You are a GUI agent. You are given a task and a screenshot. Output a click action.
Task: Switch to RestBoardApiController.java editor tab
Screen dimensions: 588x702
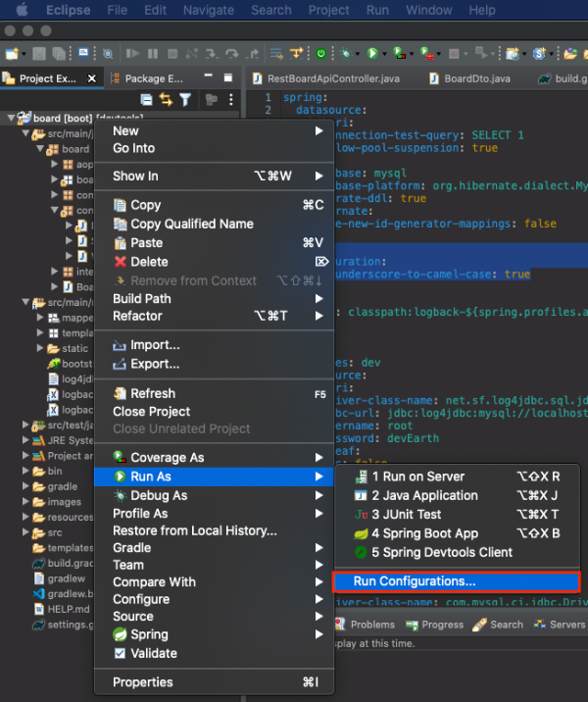326,78
